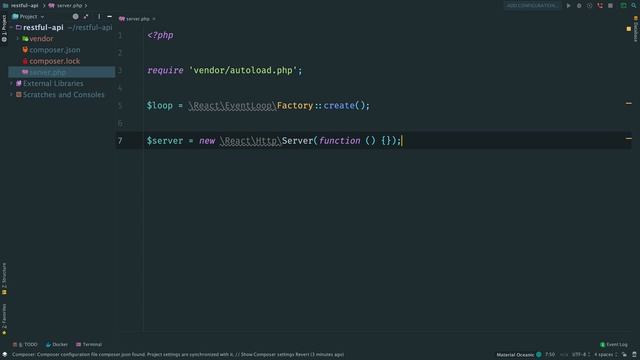This screenshot has width=640, height=360.
Task: Place cursor on line number 7
Action: click(120, 141)
